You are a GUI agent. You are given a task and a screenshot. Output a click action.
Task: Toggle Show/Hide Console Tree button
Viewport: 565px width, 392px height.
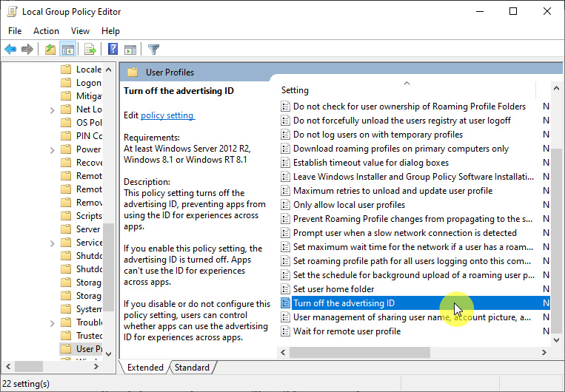pos(67,50)
